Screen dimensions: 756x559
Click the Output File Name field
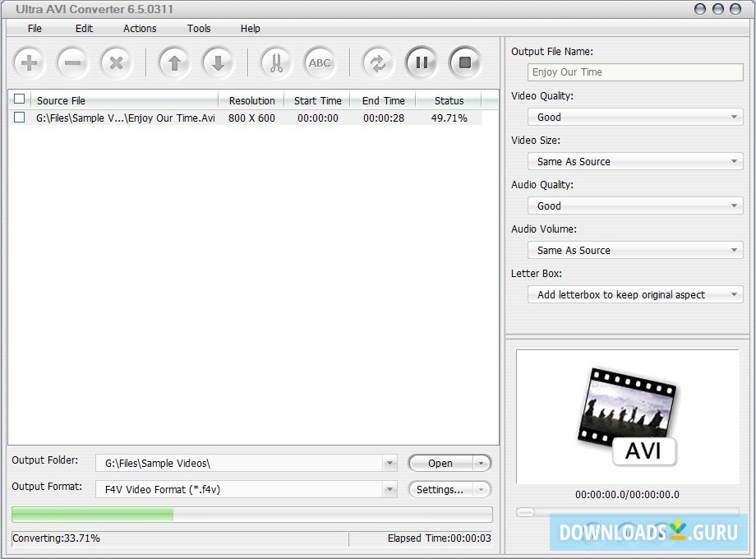tap(634, 72)
